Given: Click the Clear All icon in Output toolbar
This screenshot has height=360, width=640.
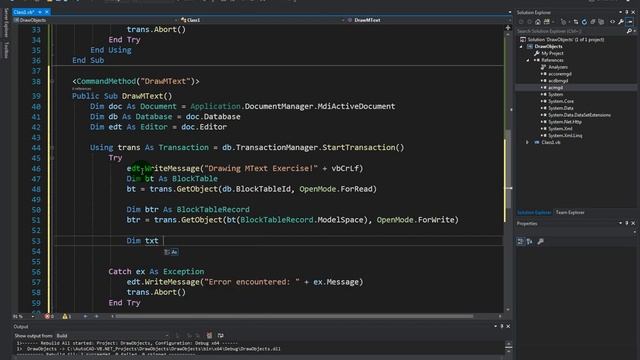Looking at the screenshot, I should (x=209, y=336).
